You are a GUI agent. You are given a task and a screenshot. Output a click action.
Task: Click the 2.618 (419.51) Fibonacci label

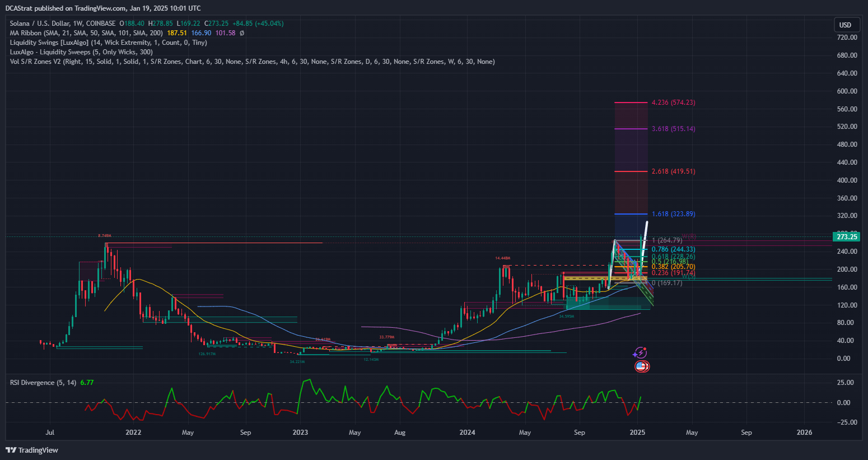(x=674, y=171)
